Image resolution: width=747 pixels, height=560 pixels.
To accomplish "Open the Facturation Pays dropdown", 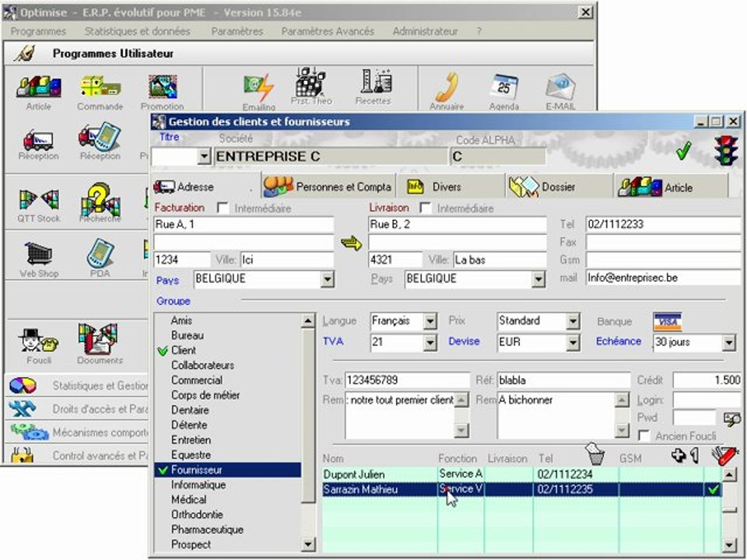I will [327, 279].
